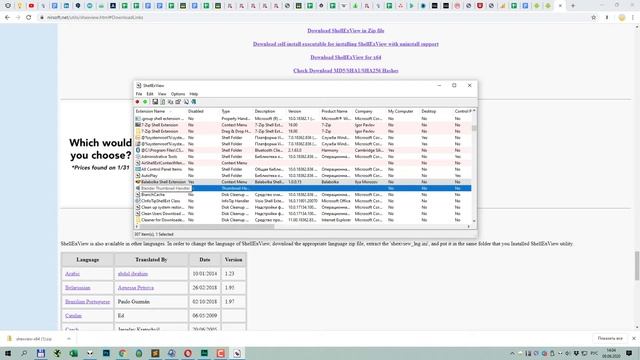
Task: Open the Arabic language link
Action: (72, 274)
